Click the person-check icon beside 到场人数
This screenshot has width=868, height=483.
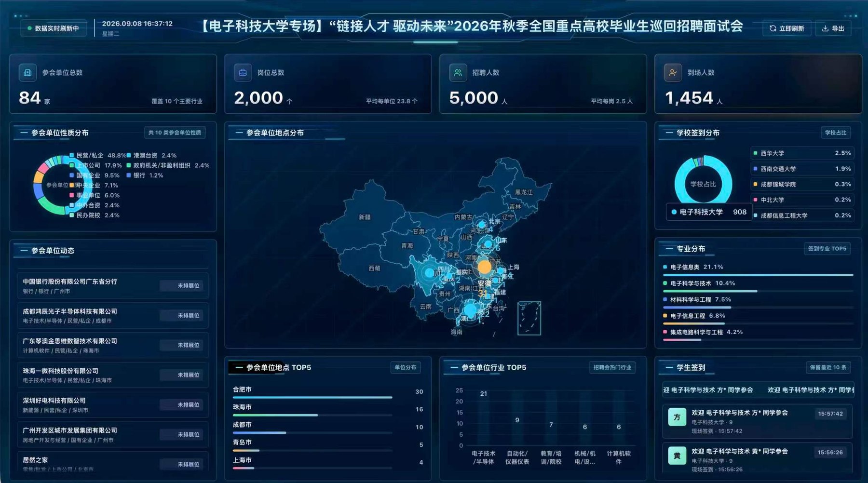(x=673, y=73)
